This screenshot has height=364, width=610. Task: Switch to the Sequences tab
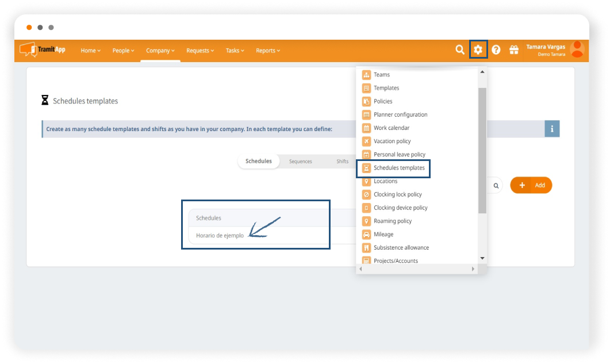tap(300, 162)
